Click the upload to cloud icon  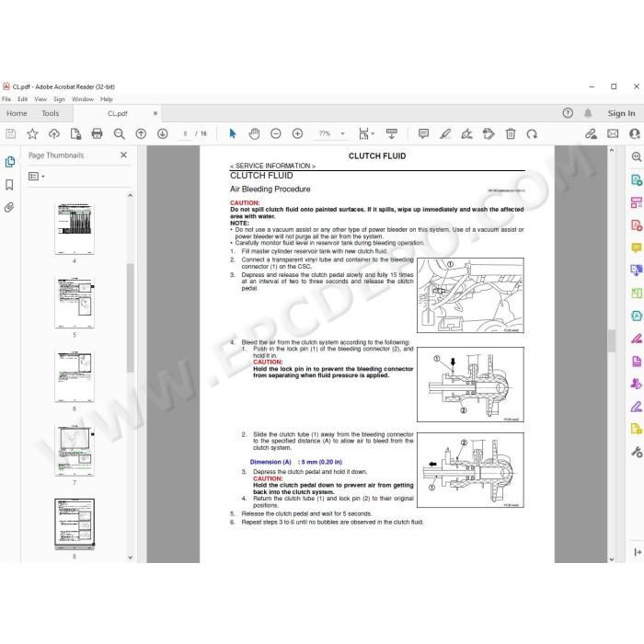[53, 134]
